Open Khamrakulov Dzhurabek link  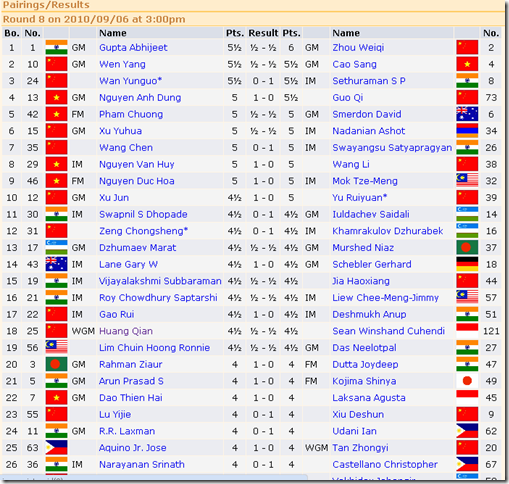point(388,231)
